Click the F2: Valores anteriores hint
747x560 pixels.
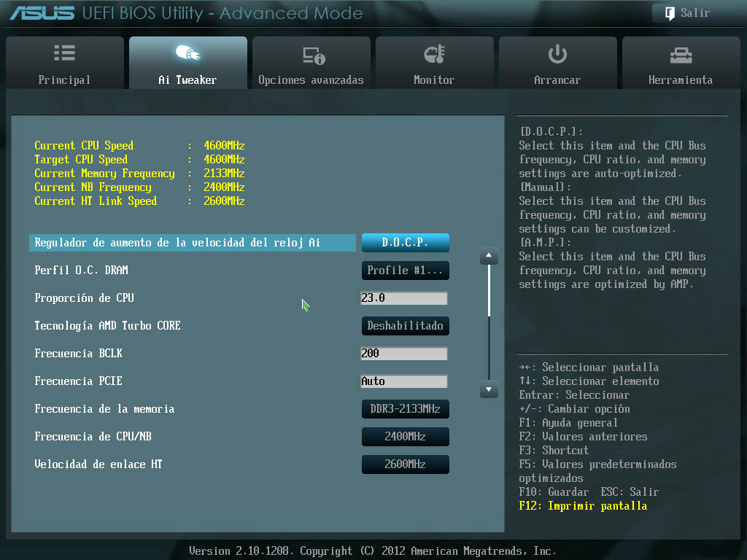[x=583, y=437]
